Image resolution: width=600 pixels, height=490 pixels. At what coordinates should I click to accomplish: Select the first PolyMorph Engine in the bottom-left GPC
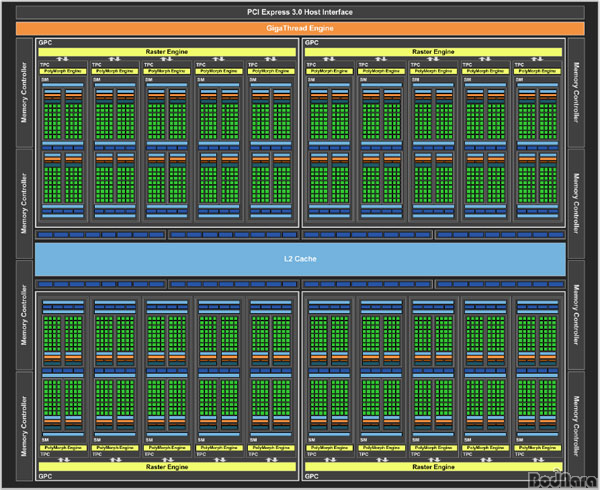click(62, 445)
